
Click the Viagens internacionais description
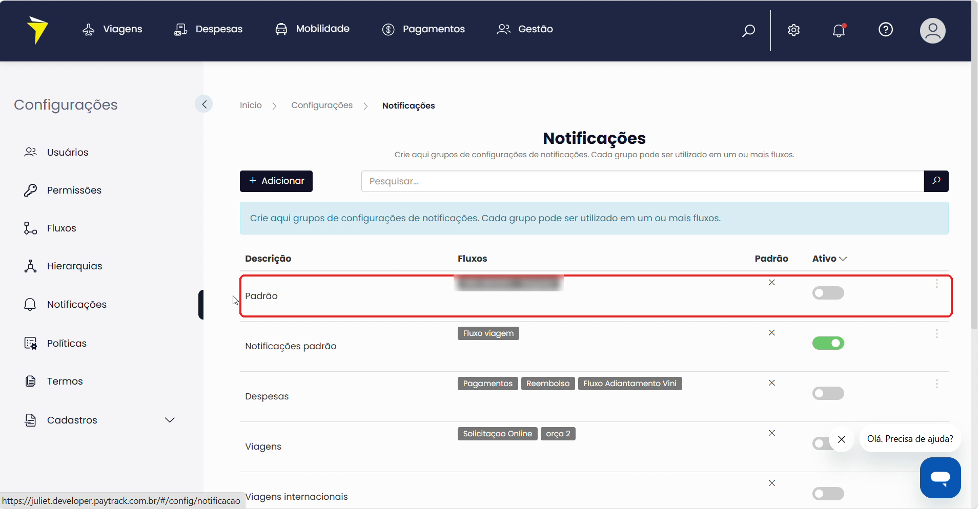pyautogui.click(x=296, y=497)
